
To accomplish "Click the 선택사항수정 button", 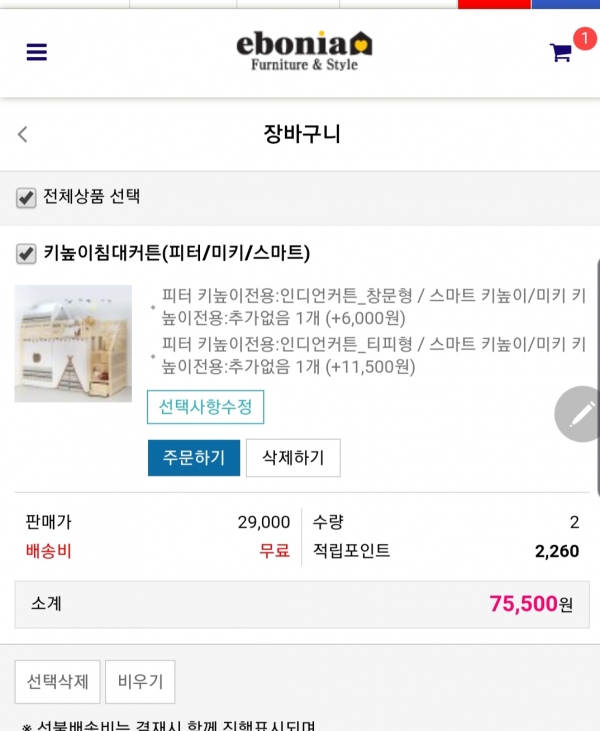I will tap(205, 407).
